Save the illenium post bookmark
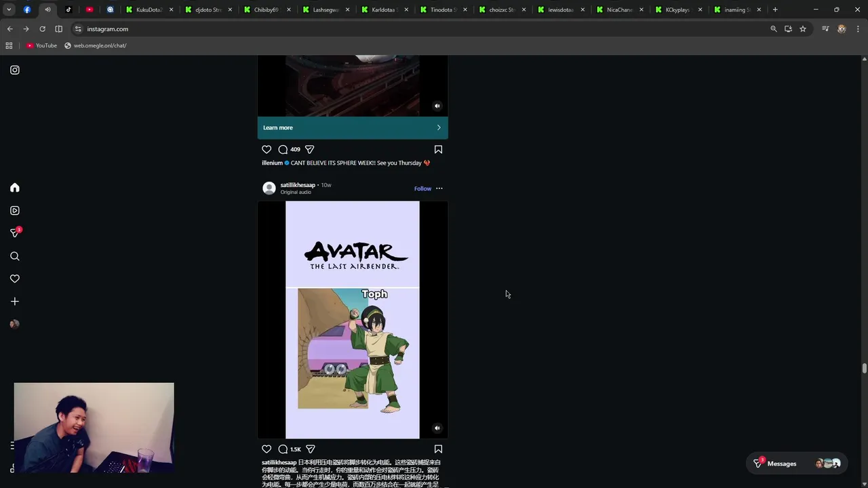 tap(438, 149)
